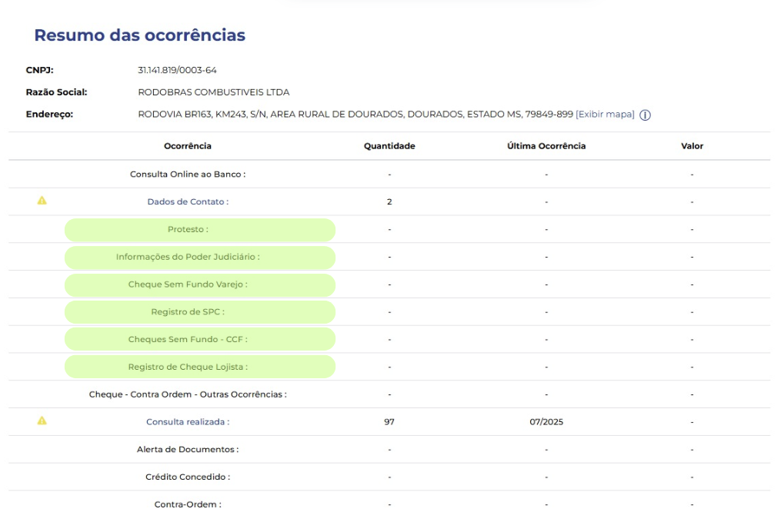Click the Valor column header
The image size is (781, 532).
pyautogui.click(x=693, y=146)
